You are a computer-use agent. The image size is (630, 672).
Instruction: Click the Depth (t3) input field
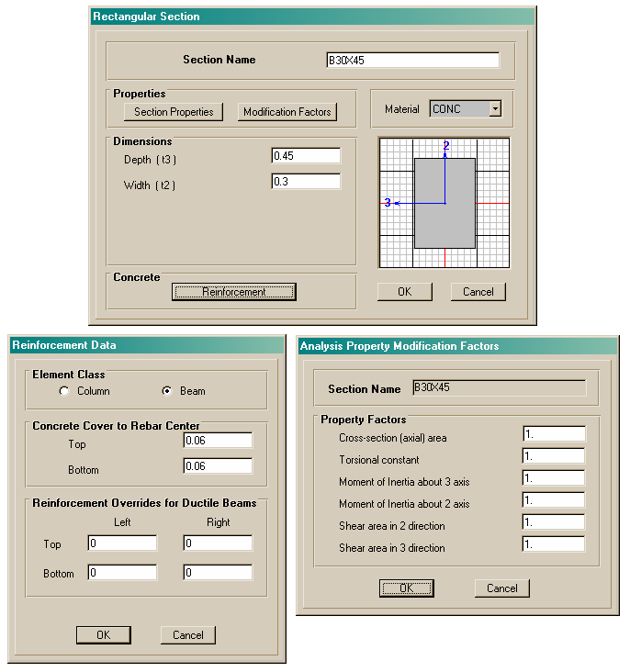coord(306,156)
